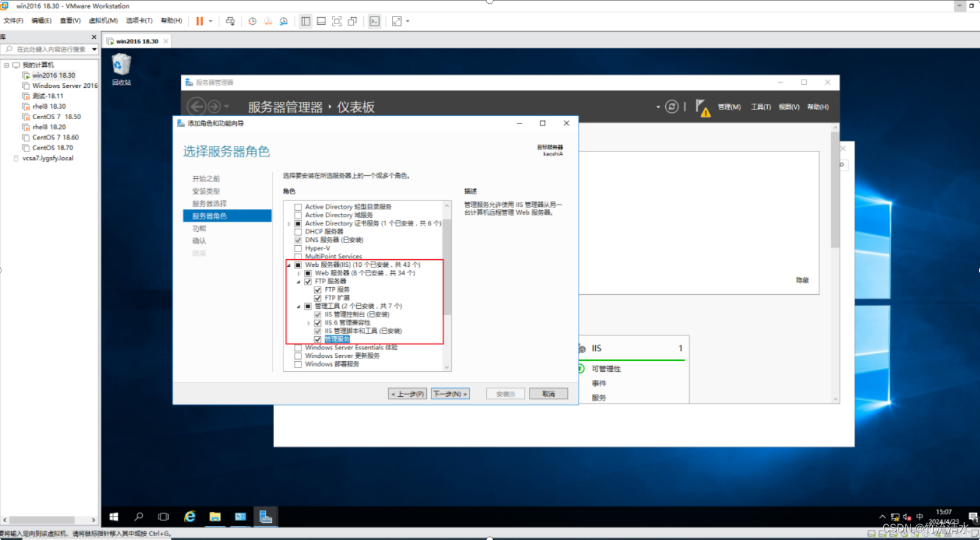Viewport: 980px width, 540px height.
Task: Open Windows Start button in guest
Action: (x=114, y=517)
